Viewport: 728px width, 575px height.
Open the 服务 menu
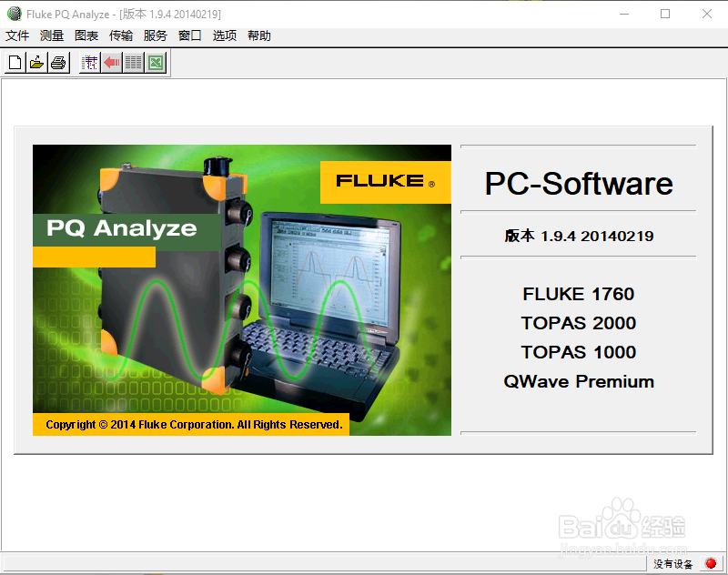point(155,35)
